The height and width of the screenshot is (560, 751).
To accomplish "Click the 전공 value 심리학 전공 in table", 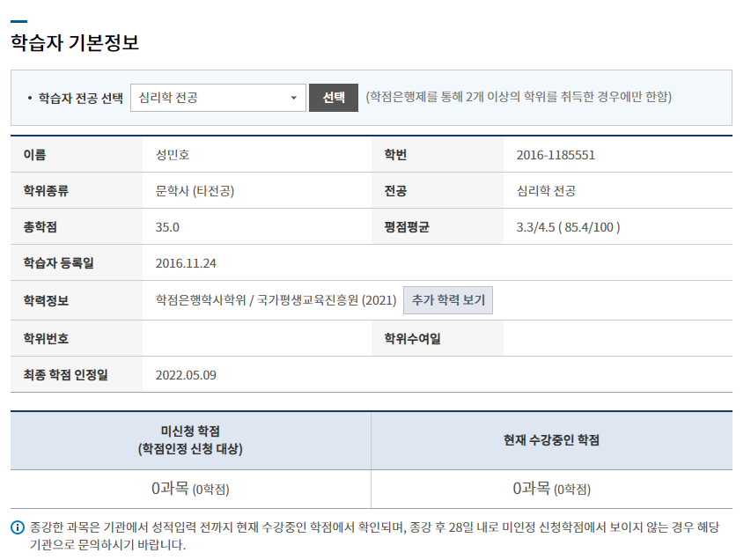I will (x=546, y=191).
